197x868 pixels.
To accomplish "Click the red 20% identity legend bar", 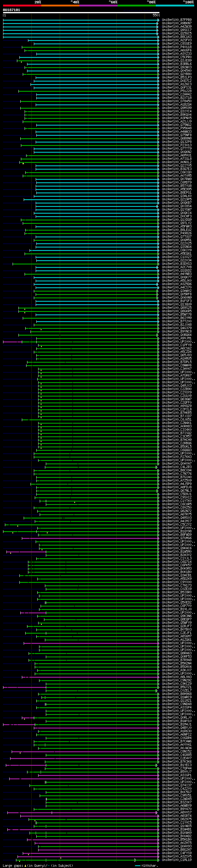I will click(22, 6).
